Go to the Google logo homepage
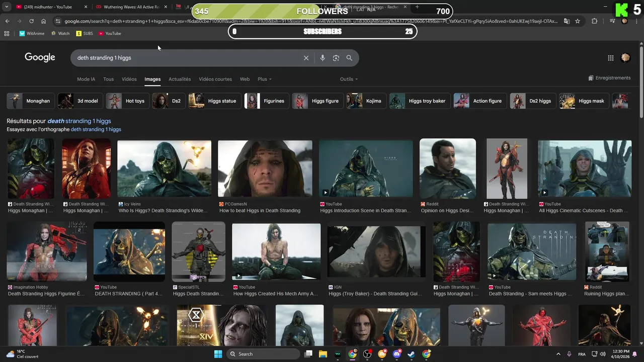644x362 pixels. [x=40, y=57]
